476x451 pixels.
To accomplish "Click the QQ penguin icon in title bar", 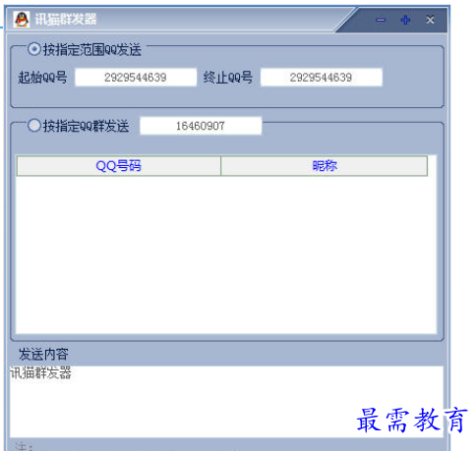I will coord(22,19).
